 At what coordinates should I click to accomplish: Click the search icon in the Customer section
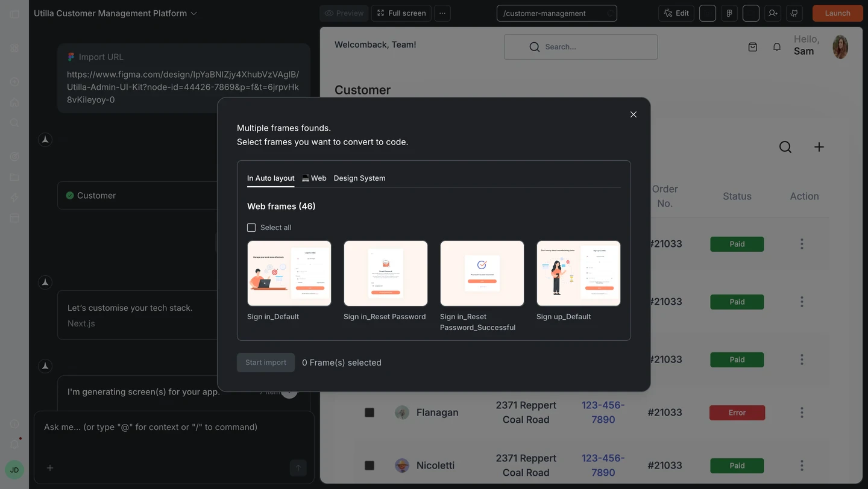(785, 146)
